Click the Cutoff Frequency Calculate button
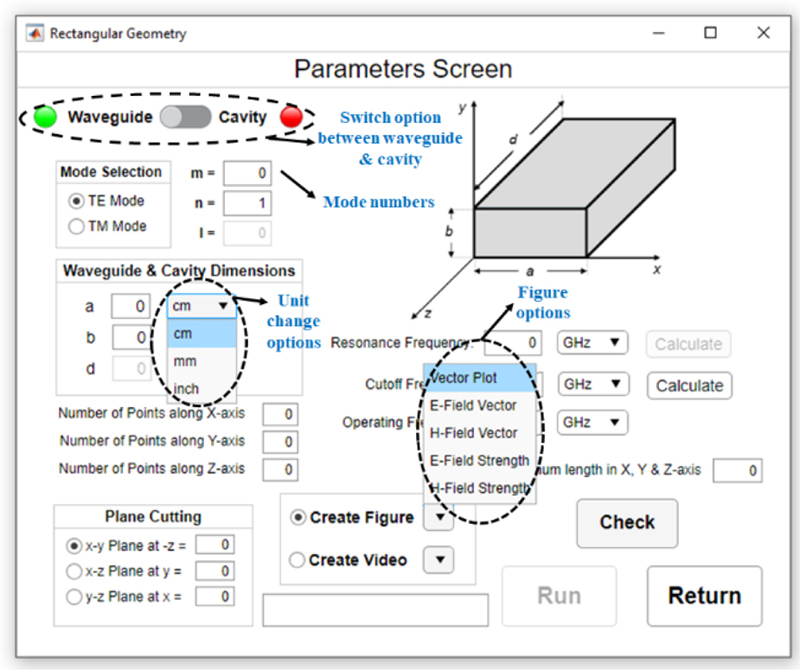 [x=689, y=385]
